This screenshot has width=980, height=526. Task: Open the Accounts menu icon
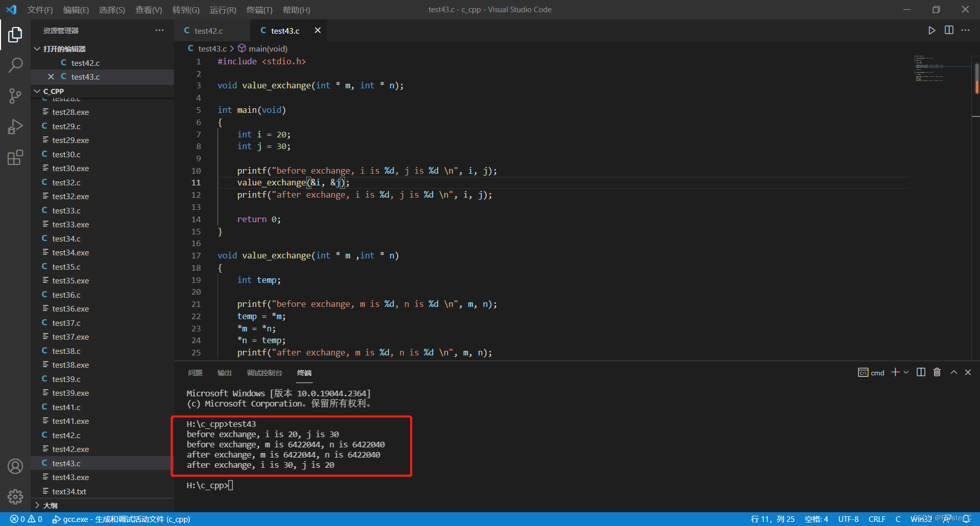tap(15, 466)
